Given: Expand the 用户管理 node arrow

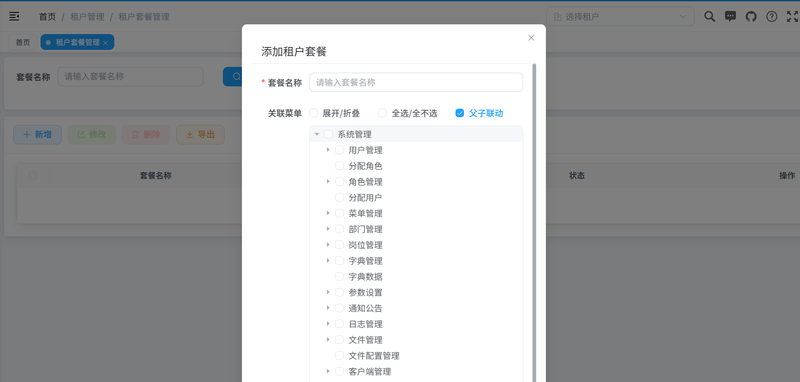Looking at the screenshot, I should (328, 150).
